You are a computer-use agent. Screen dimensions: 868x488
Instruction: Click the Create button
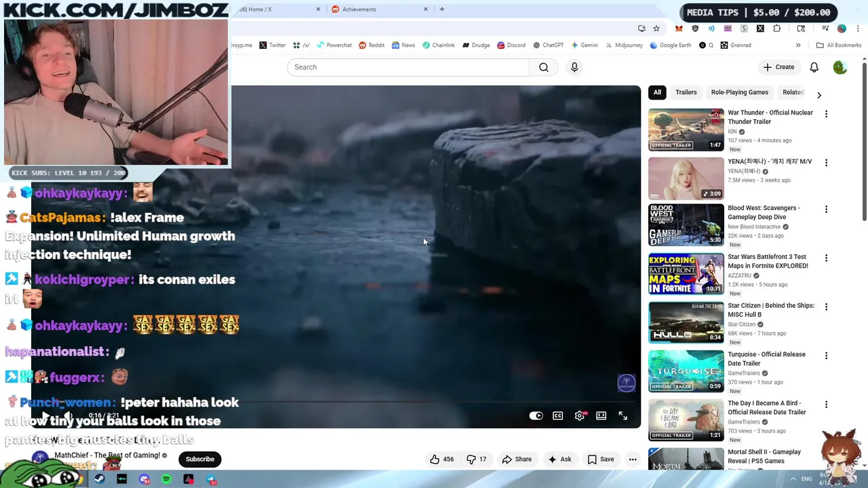pos(778,67)
